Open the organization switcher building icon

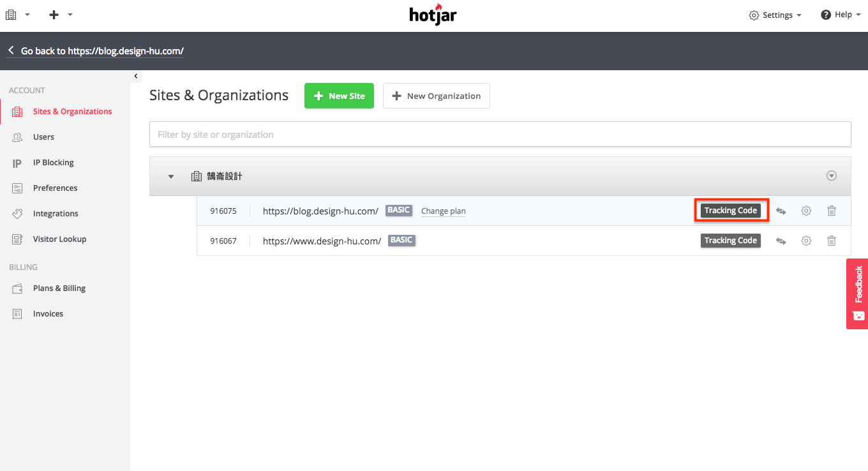tap(11, 15)
